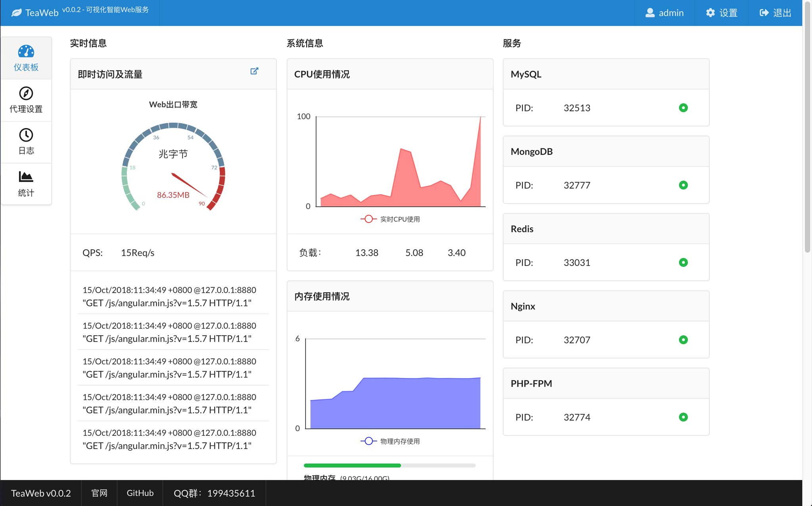Toggle the real-time CPU usage legend marker

tap(368, 219)
